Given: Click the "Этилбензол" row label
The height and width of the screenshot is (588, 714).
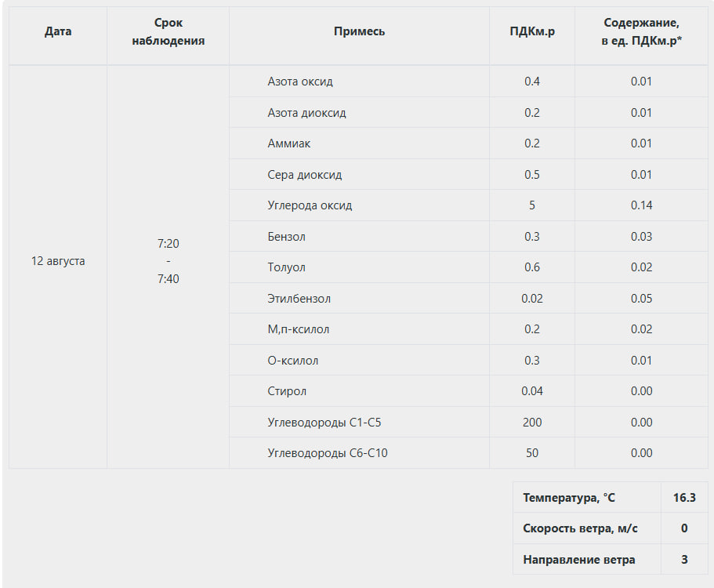Looking at the screenshot, I should (x=299, y=299).
